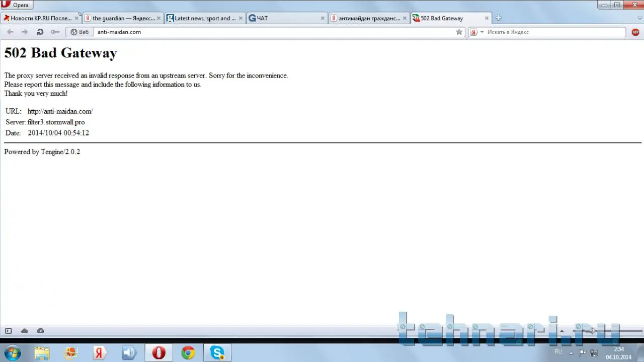Select Opera in the taskbar
The height and width of the screenshot is (362, 644).
pos(159,353)
